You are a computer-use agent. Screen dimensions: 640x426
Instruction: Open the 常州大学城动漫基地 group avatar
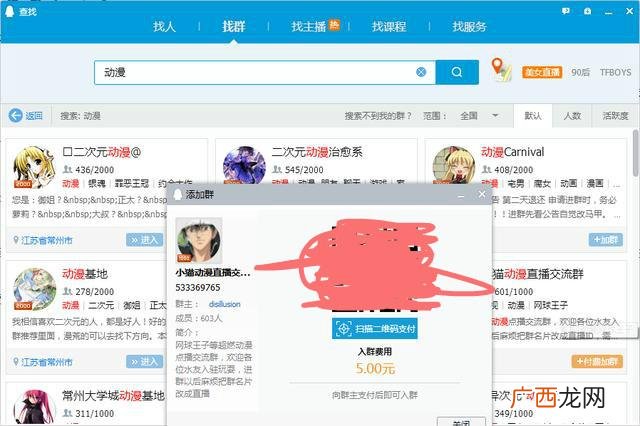coord(34,407)
